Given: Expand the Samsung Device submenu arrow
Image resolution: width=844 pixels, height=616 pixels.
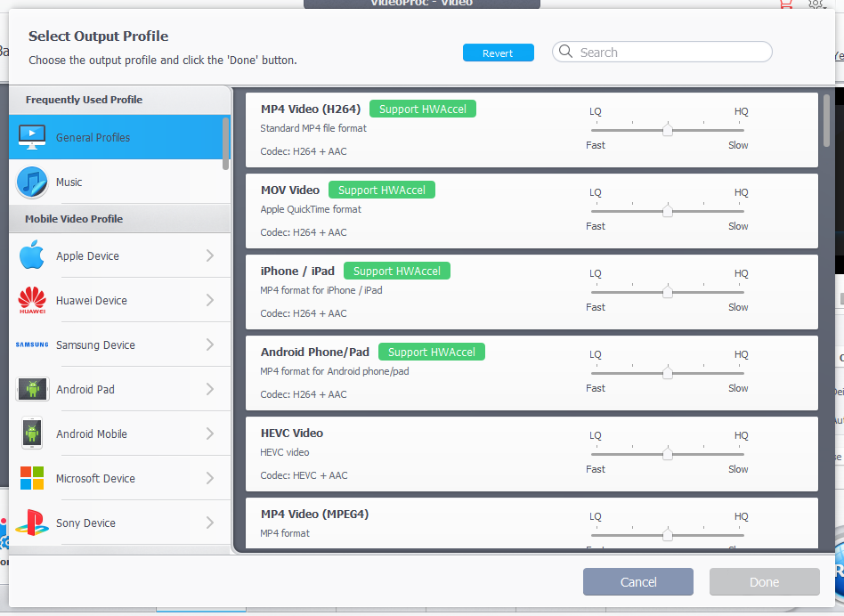Looking at the screenshot, I should [x=210, y=344].
